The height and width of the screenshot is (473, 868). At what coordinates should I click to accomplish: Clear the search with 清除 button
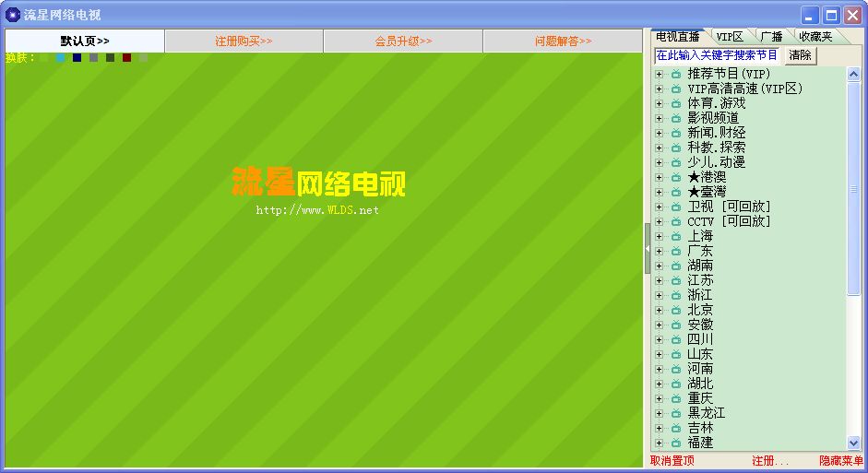pos(800,55)
